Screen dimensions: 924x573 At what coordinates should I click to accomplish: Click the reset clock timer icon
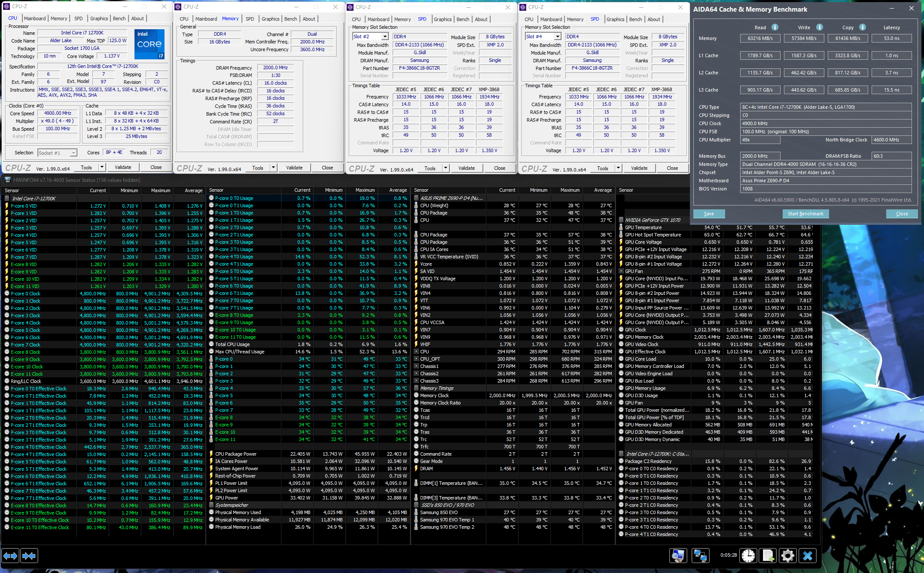point(748,556)
